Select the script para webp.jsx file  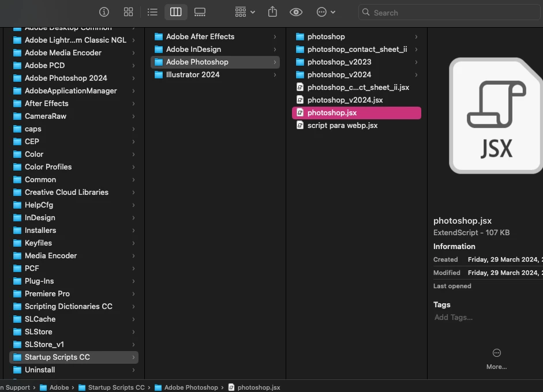pyautogui.click(x=357, y=126)
